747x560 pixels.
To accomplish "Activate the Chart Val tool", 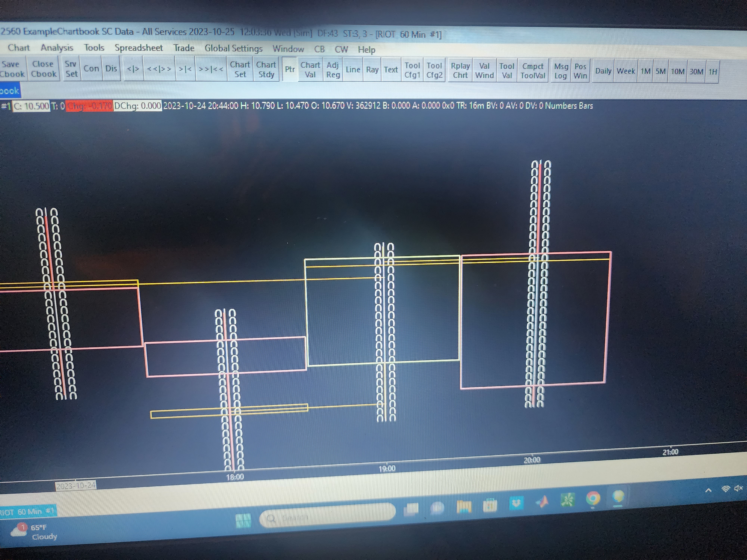I will click(x=310, y=70).
